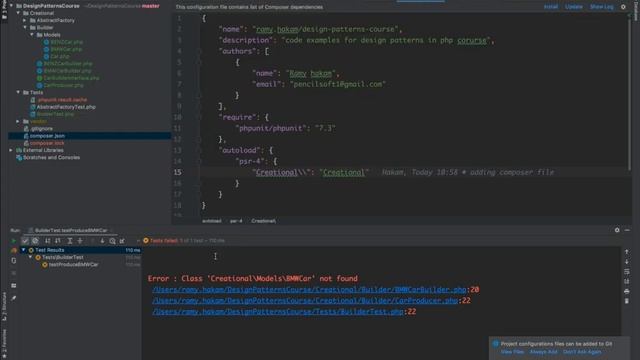Collapse the Models folder
Screen dimensions: 640x360
tap(32, 35)
